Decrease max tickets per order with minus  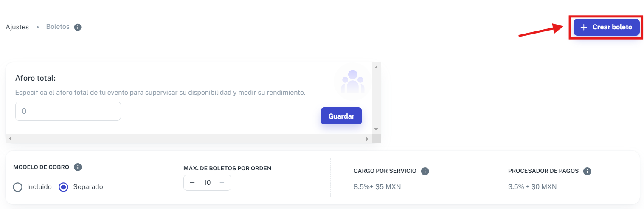[192, 183]
